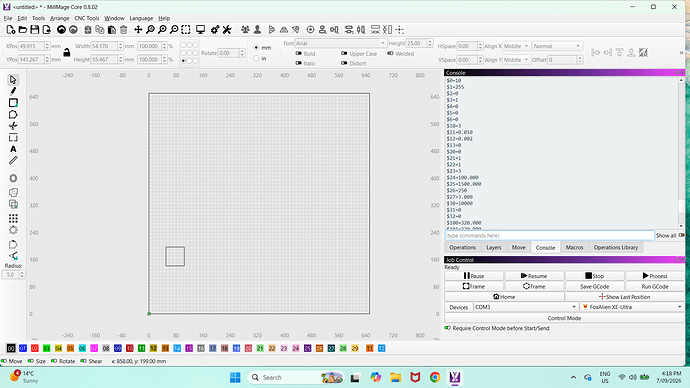Open the COM3 port dropdown
This screenshot has width=690, height=388.
click(525, 307)
